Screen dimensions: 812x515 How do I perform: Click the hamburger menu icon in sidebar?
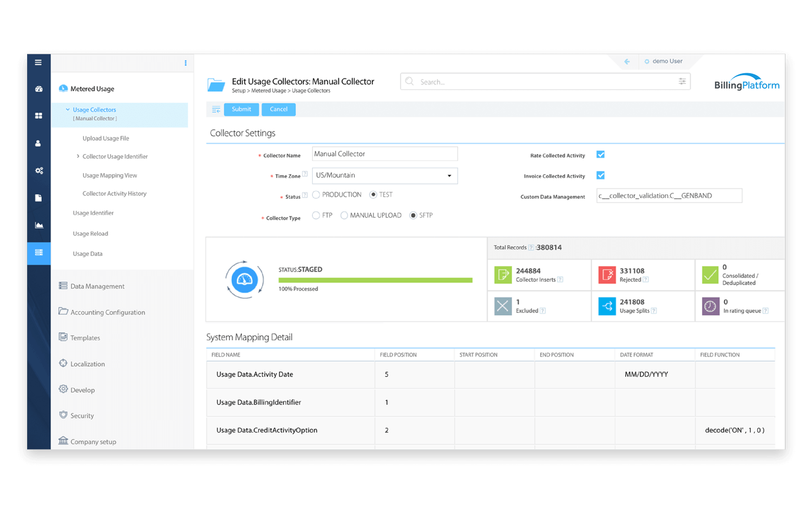pyautogui.click(x=38, y=63)
